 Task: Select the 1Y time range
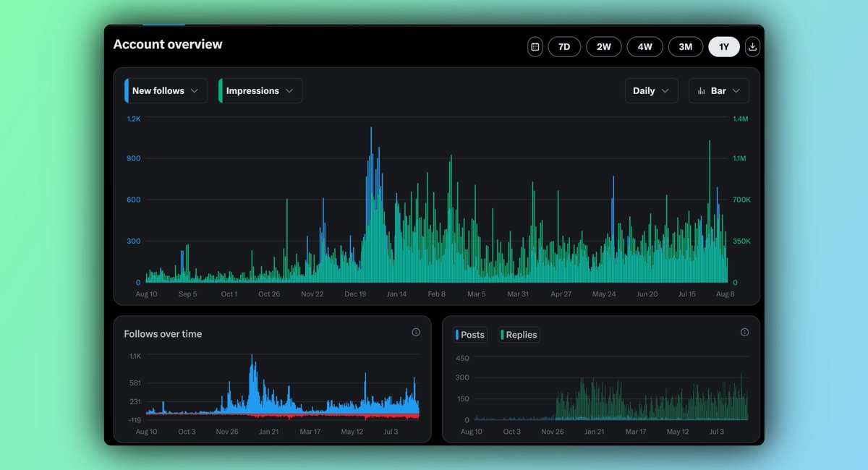click(724, 47)
